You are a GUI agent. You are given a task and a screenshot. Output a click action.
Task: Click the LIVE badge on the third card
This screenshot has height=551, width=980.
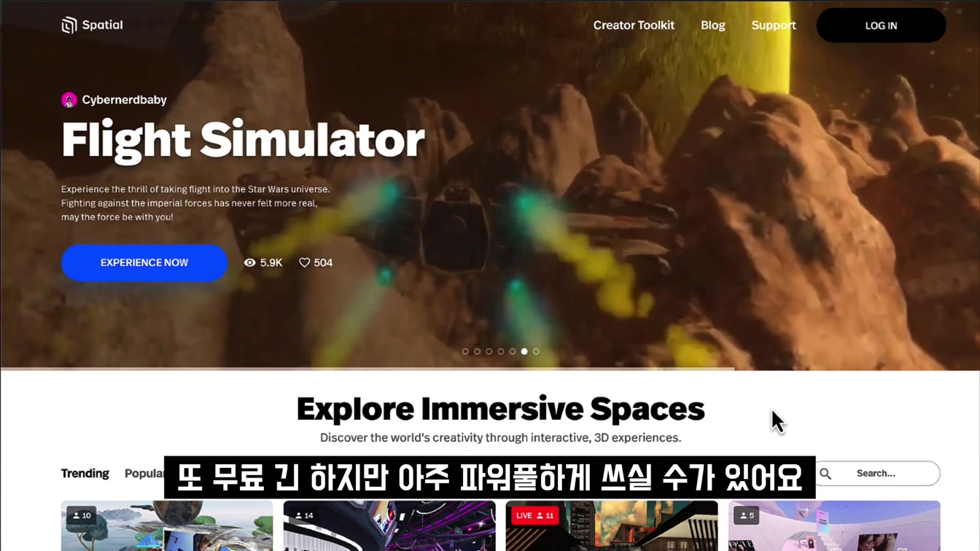[534, 515]
